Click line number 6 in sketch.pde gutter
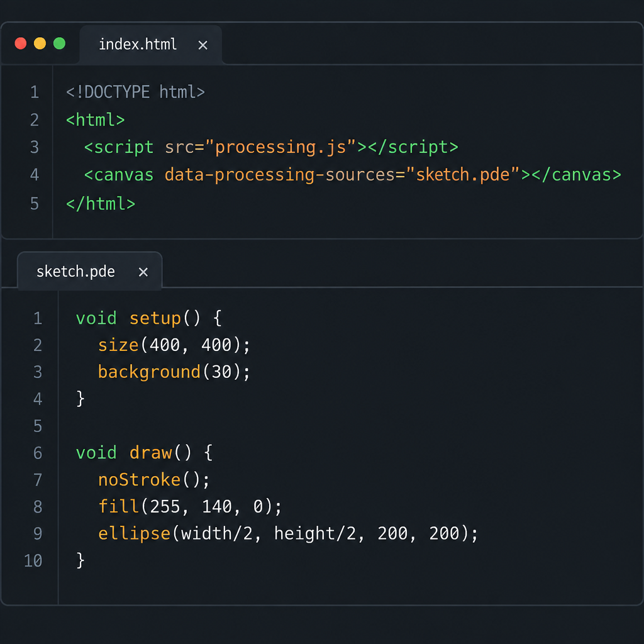The width and height of the screenshot is (644, 644). [x=38, y=453]
